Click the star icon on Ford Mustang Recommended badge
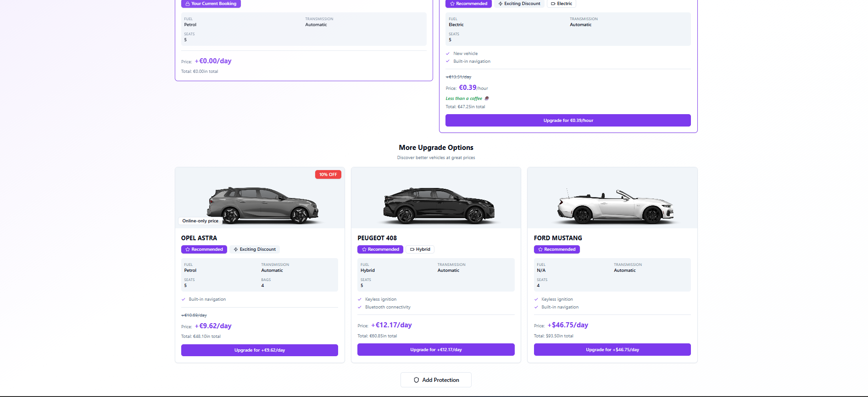868x397 pixels. pos(540,249)
